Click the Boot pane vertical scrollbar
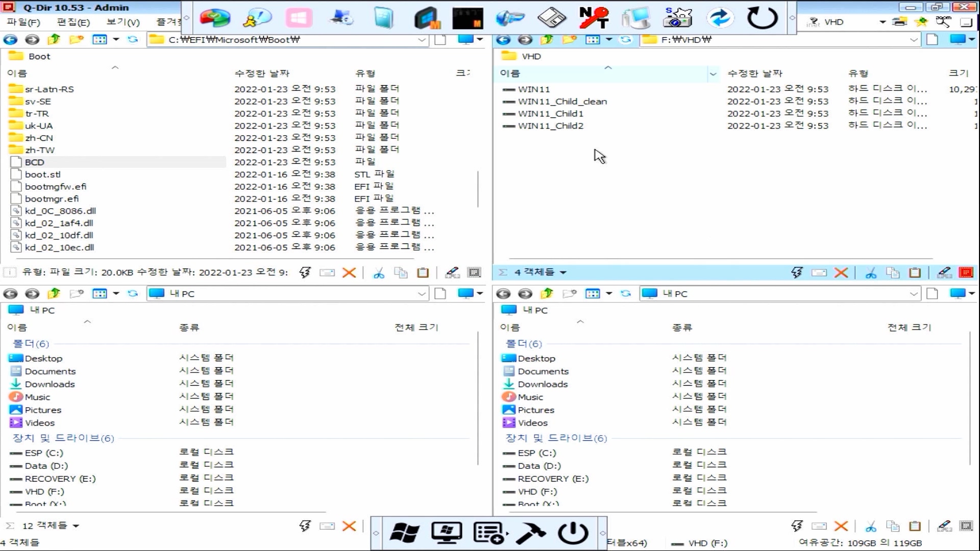This screenshot has width=980, height=551. click(x=478, y=189)
